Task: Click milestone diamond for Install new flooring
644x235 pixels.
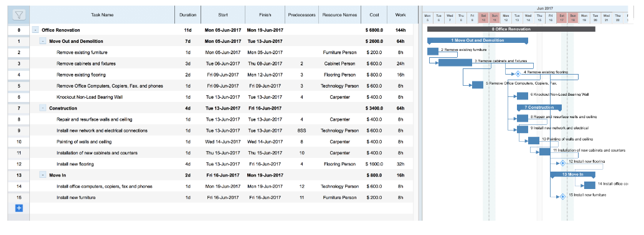Action: [x=562, y=163]
